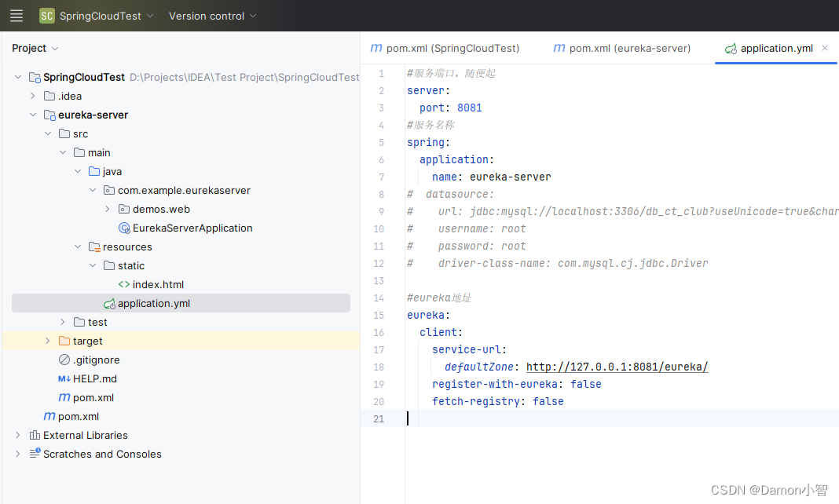Click the static folder icon

coord(109,265)
